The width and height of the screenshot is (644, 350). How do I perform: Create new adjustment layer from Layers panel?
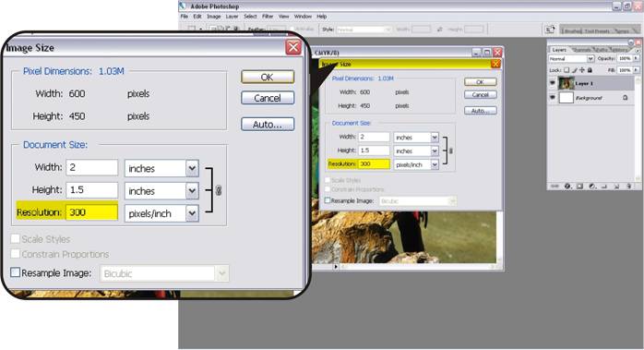[x=592, y=186]
